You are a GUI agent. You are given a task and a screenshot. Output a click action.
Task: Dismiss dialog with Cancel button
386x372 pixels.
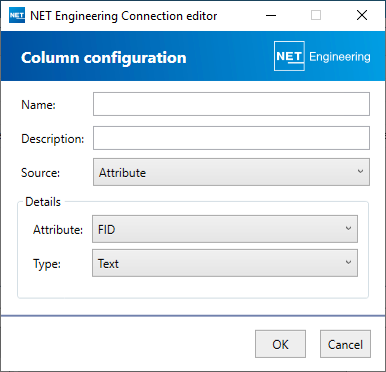click(x=345, y=344)
